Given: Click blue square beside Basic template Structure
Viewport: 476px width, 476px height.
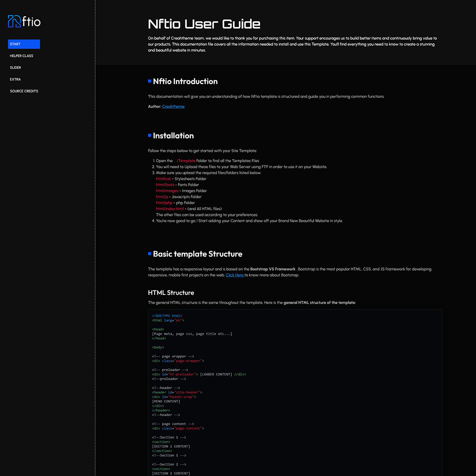Looking at the screenshot, I should click(150, 253).
